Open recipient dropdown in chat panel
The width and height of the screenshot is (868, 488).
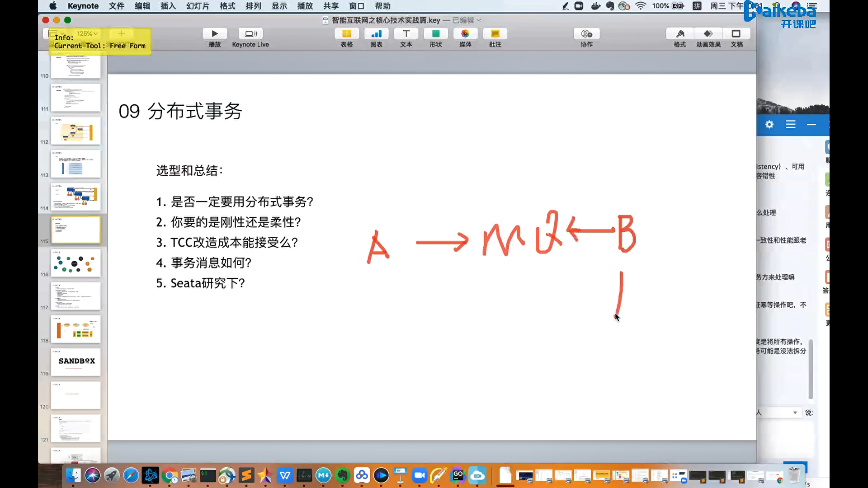(x=795, y=413)
